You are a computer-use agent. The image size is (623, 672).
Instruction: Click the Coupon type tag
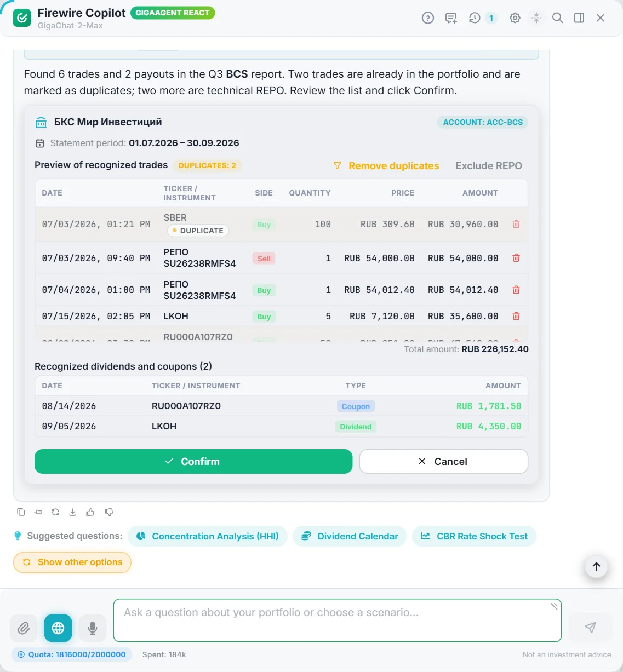(x=356, y=406)
